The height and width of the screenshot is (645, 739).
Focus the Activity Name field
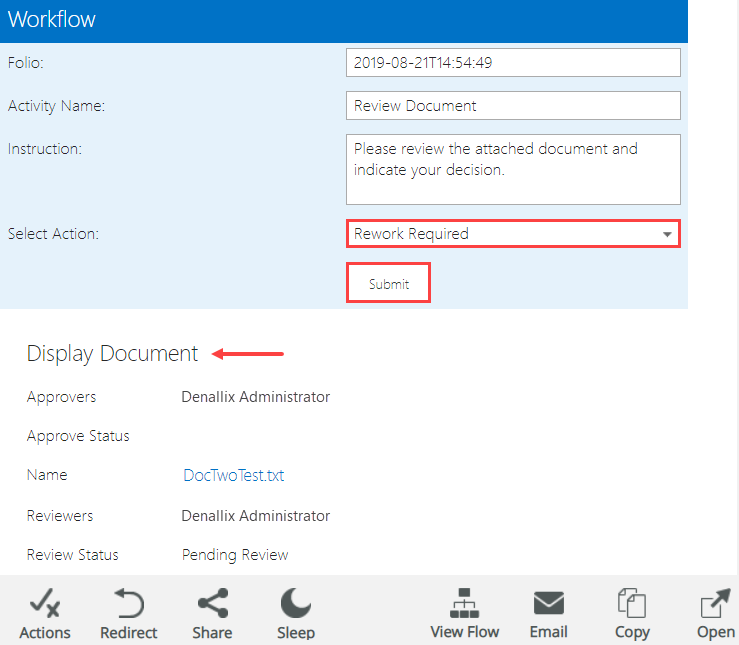[x=512, y=106]
